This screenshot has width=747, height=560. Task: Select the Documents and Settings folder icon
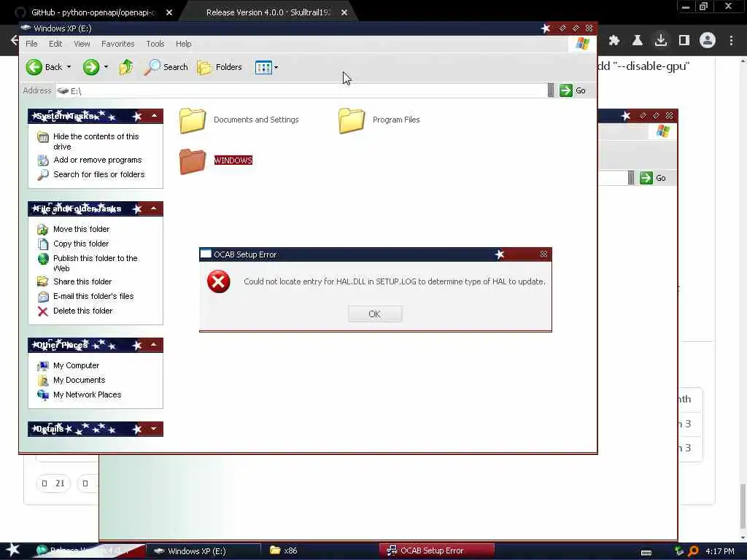pyautogui.click(x=193, y=120)
